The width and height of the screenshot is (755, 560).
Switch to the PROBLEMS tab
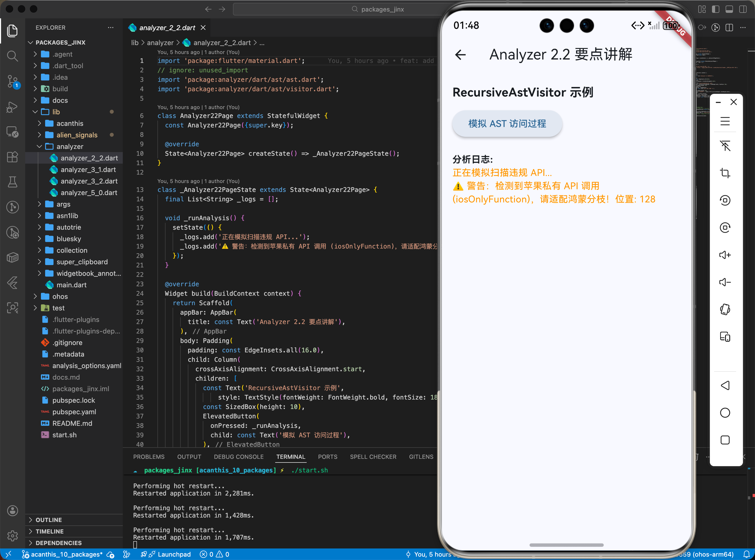point(148,457)
